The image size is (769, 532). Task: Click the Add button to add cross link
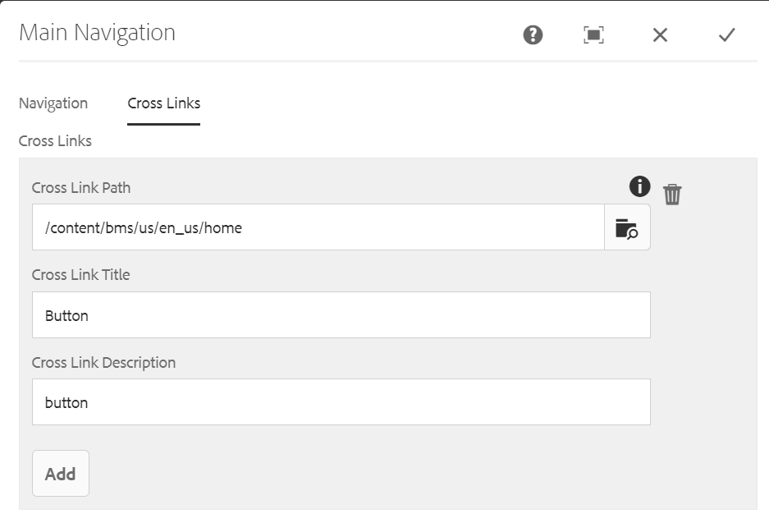pyautogui.click(x=61, y=474)
